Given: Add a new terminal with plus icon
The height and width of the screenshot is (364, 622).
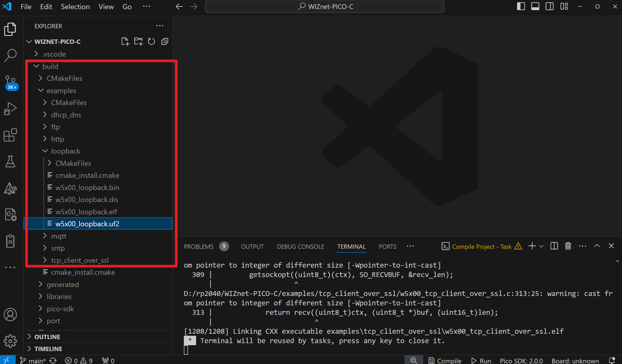Looking at the screenshot, I should pos(532,246).
